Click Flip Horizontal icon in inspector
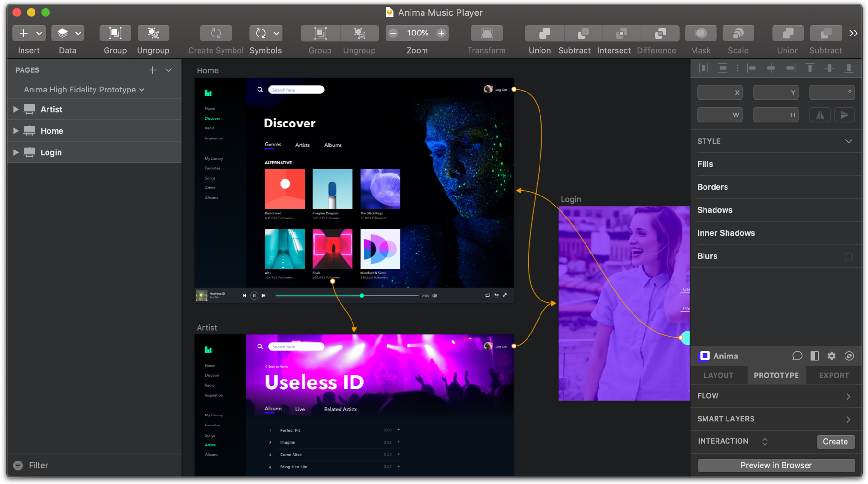 pos(820,115)
